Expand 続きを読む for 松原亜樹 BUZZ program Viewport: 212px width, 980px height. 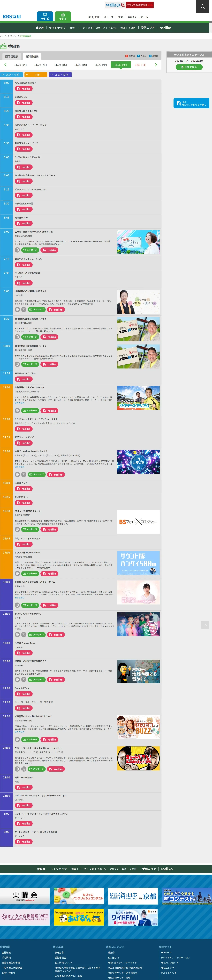pyautogui.click(x=19, y=732)
